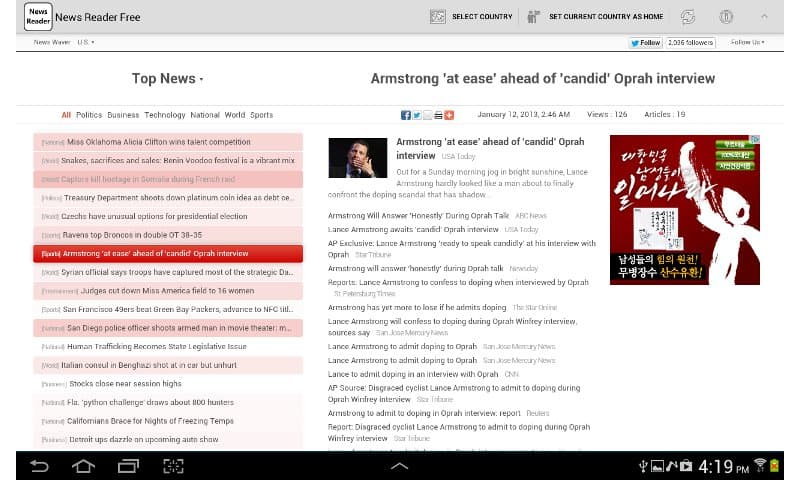Screen dimensions: 800x480
Task: Open Syrian official troops headline
Action: (x=168, y=272)
